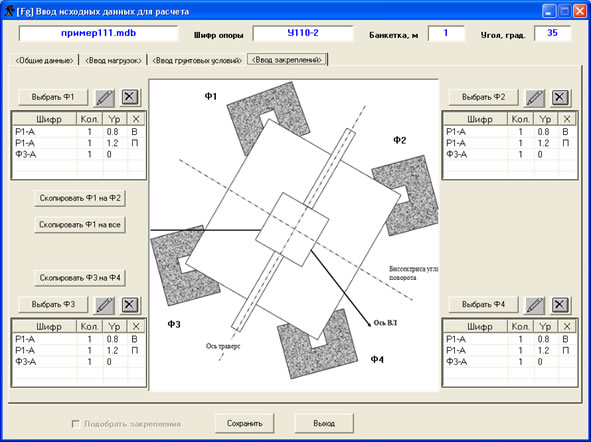The height and width of the screenshot is (442, 591).
Task: Click the Сохранить button
Action: 244,424
